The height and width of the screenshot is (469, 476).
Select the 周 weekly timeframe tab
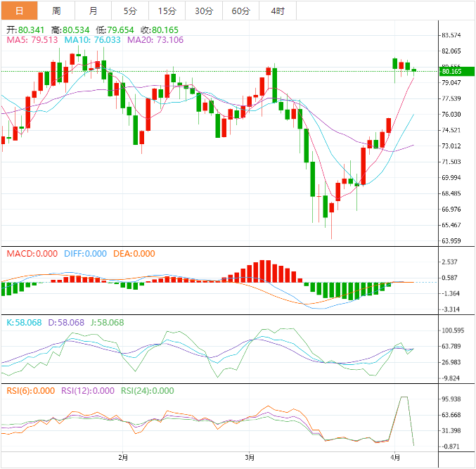point(56,11)
